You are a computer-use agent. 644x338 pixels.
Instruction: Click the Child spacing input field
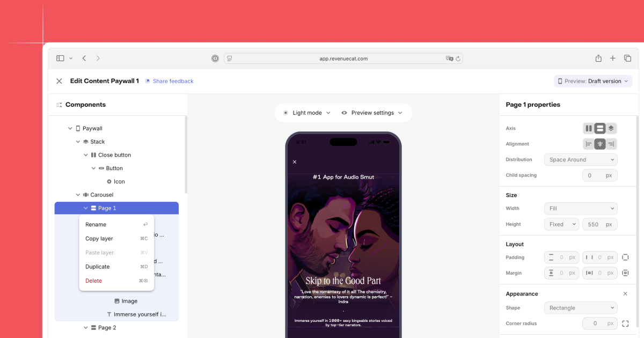(x=600, y=175)
